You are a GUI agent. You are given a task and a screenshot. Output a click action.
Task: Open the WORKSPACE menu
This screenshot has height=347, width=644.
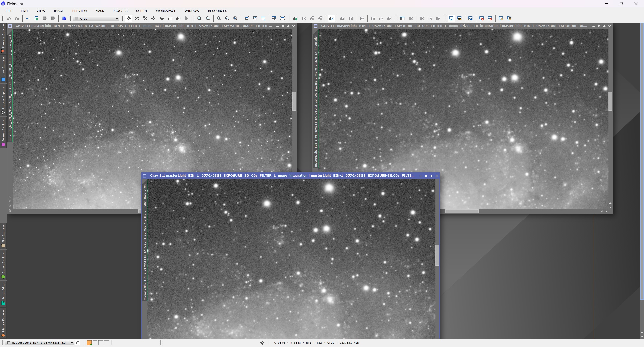[166, 11]
